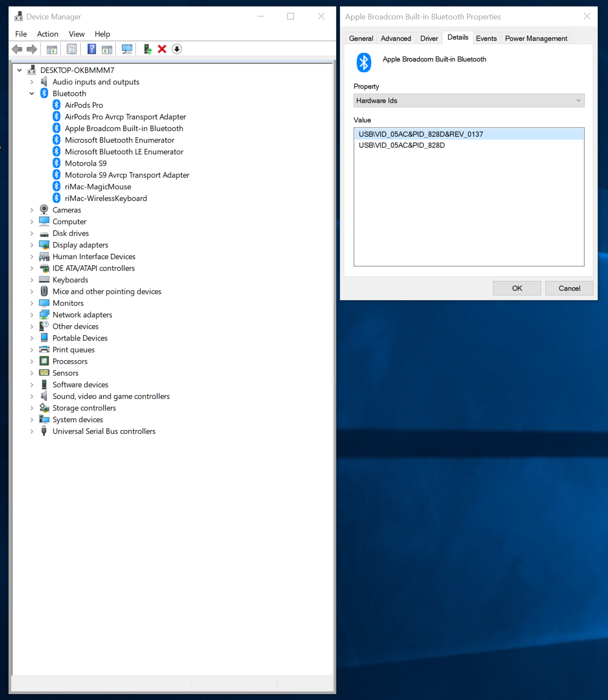Close the Bluetooth Properties dialog
The height and width of the screenshot is (700, 608).
[x=587, y=16]
